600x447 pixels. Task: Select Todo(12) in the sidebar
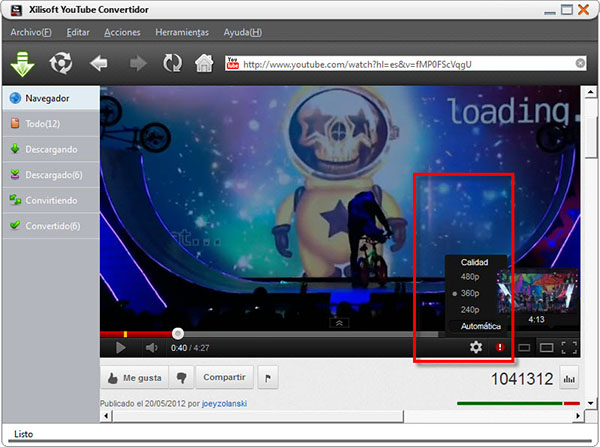coord(51,124)
